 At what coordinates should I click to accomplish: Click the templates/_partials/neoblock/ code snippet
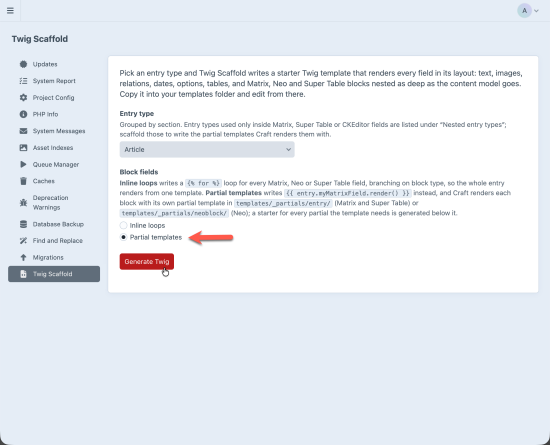pyautogui.click(x=174, y=213)
